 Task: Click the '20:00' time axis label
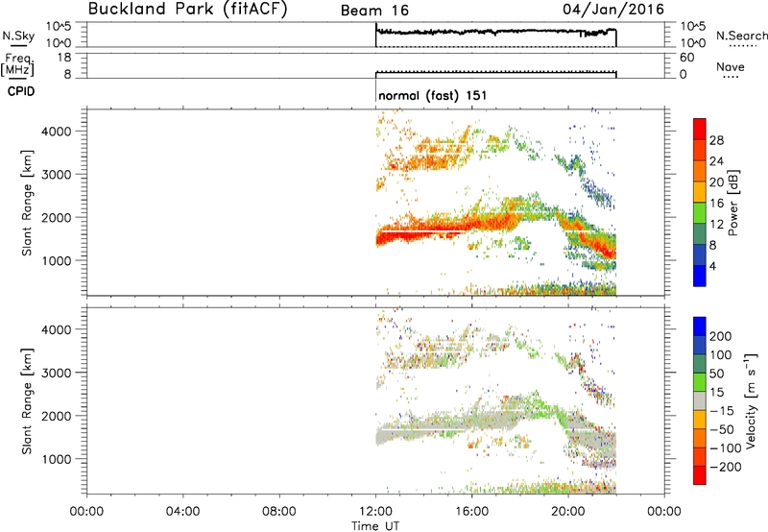568,512
